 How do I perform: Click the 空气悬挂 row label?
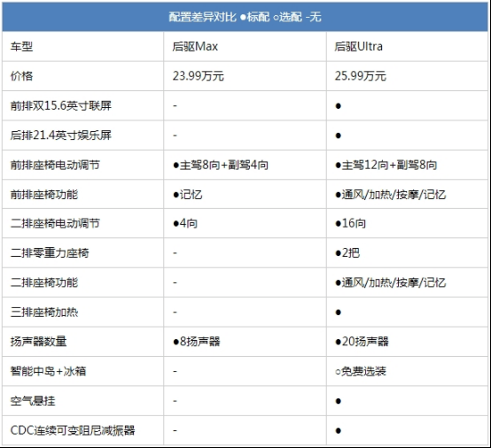[33, 401]
